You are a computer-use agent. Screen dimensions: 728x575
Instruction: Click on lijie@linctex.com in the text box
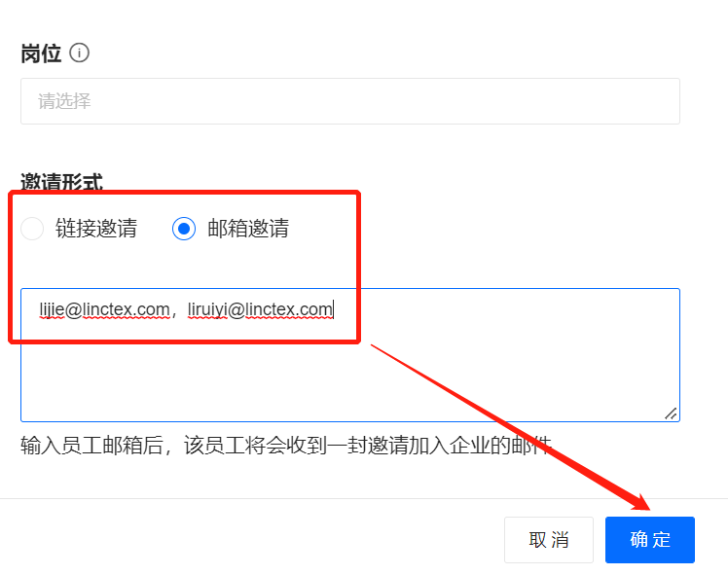pyautogui.click(x=104, y=309)
